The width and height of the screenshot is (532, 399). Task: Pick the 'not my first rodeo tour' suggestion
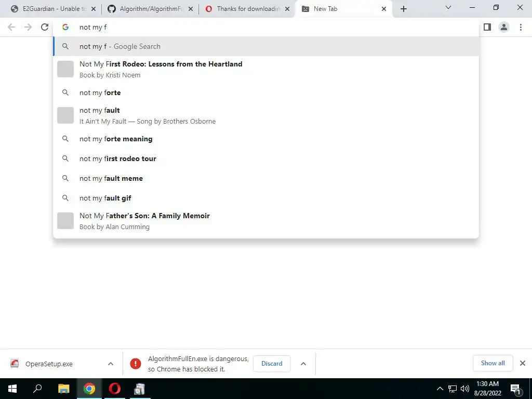266,158
